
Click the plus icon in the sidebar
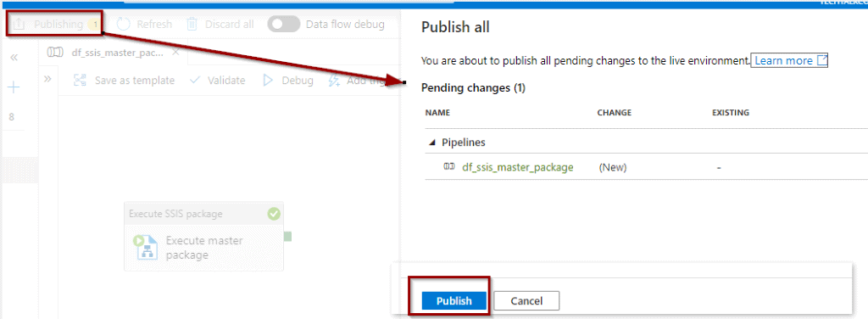pos(14,87)
